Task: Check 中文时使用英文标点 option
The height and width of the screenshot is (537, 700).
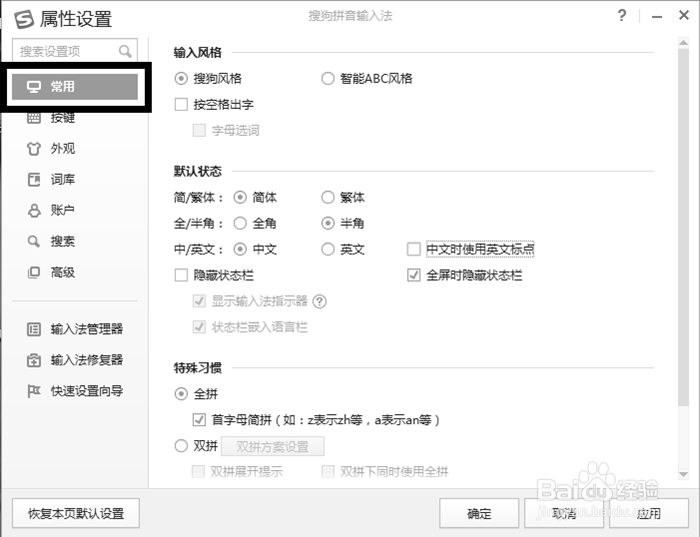Action: pyautogui.click(x=414, y=249)
